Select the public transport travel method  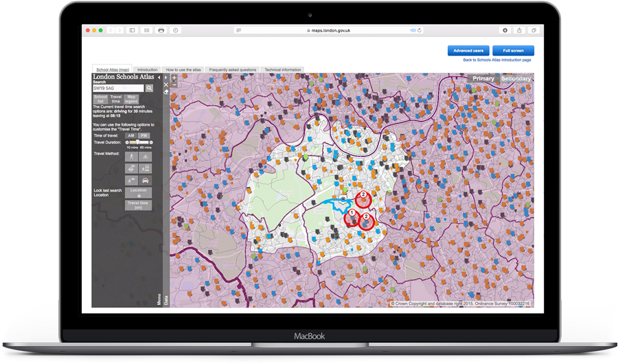tap(132, 168)
